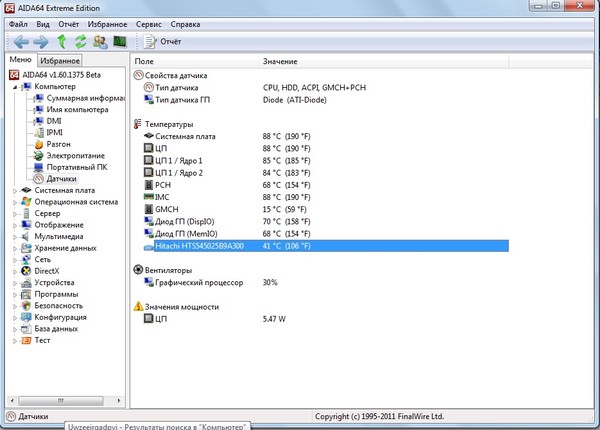Go back with the blue left arrow
Viewport: 600px width, 430px height.
21,41
